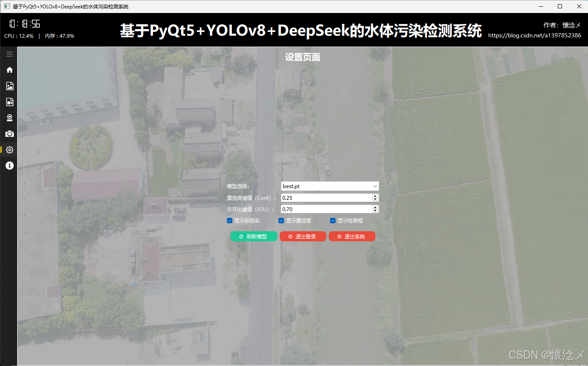Open the video detection page icon
Screen dimensions: 588x366
tap(9, 102)
